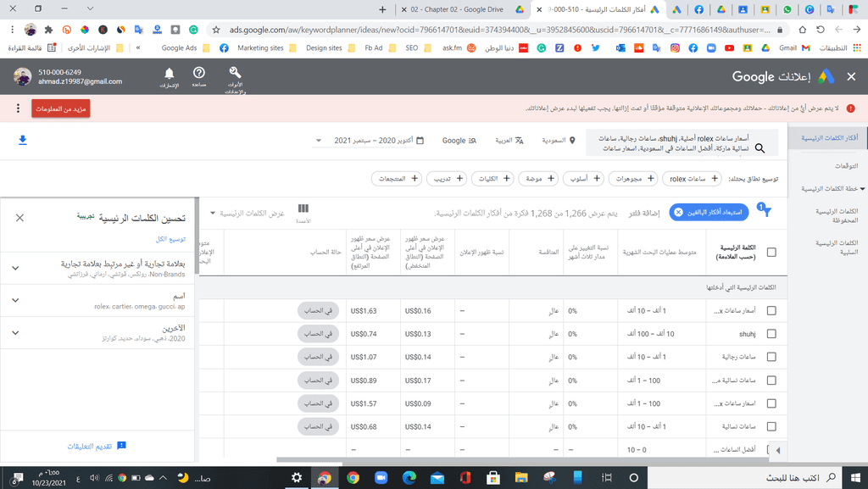
Task: Open the browser home page icon
Action: 802,30
